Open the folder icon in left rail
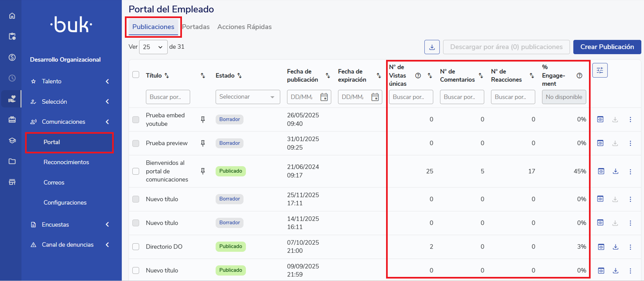Viewport: 644px width, 281px height. (12, 161)
